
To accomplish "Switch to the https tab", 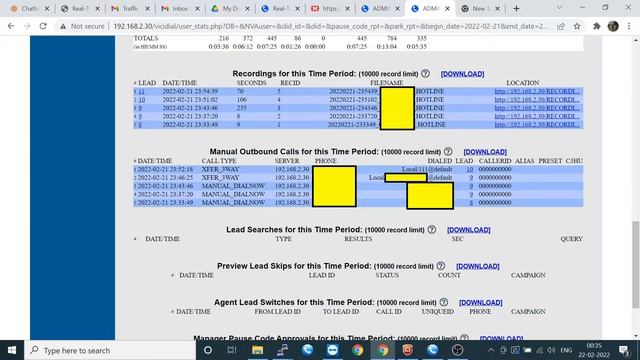I will [330, 8].
